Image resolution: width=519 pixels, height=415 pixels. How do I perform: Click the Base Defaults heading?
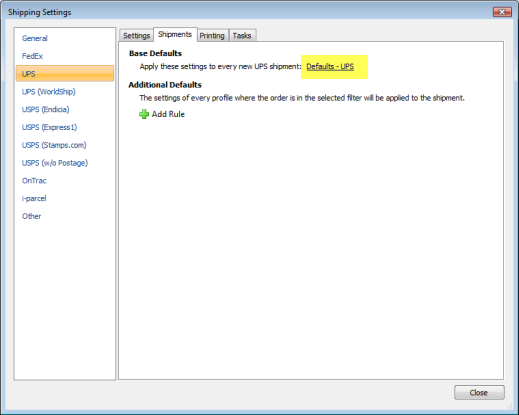155,53
